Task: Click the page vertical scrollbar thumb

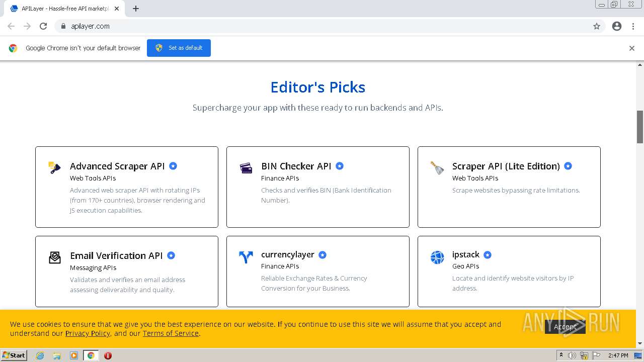Action: click(x=640, y=126)
